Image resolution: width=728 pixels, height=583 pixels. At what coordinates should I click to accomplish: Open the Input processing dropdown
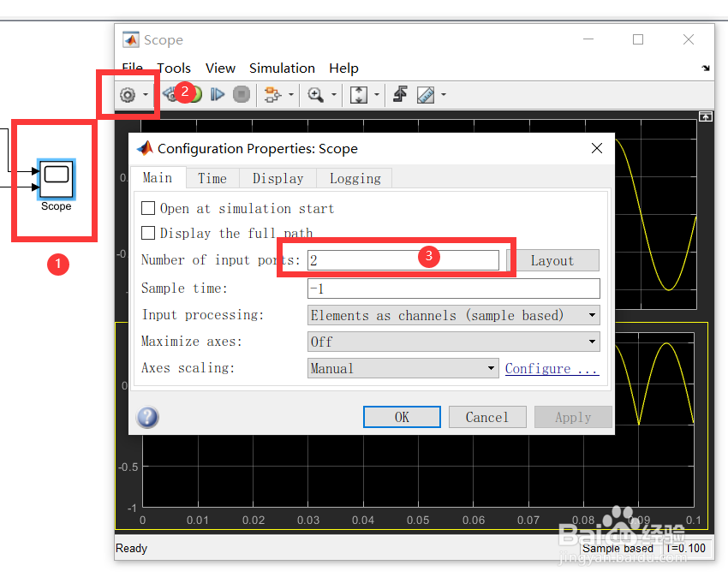click(454, 315)
